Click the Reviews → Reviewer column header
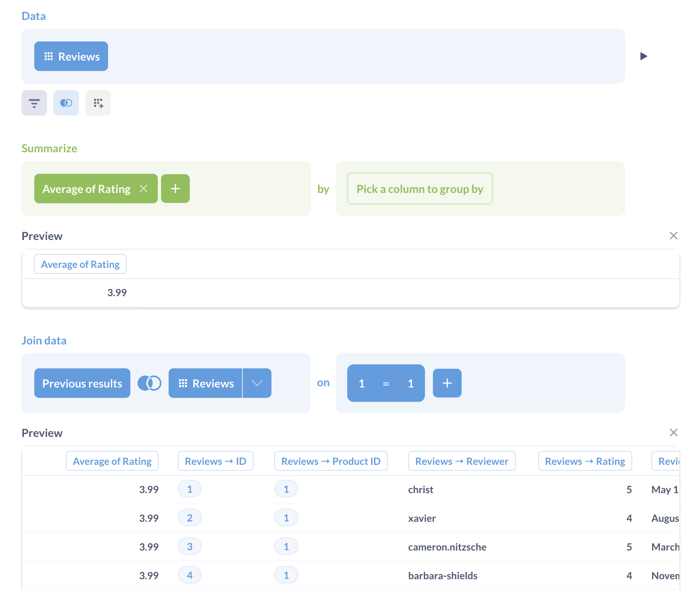Screen dimensions: 700x590 (x=462, y=461)
